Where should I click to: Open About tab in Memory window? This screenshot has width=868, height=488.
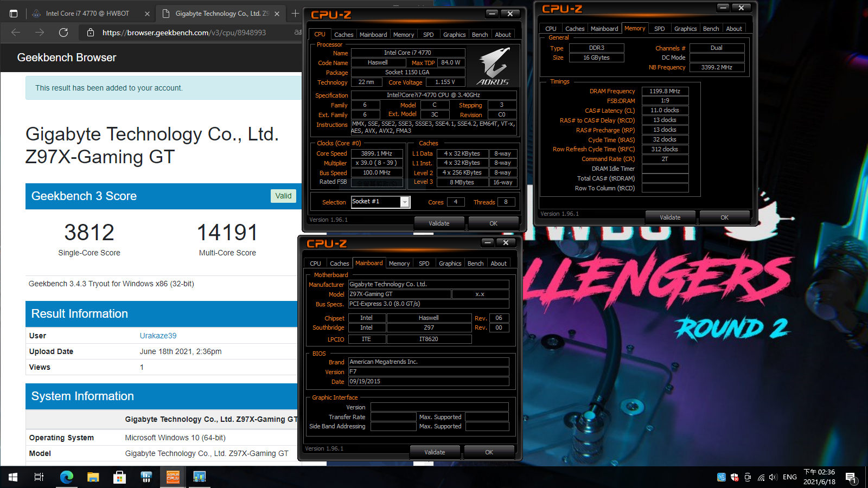(x=734, y=29)
